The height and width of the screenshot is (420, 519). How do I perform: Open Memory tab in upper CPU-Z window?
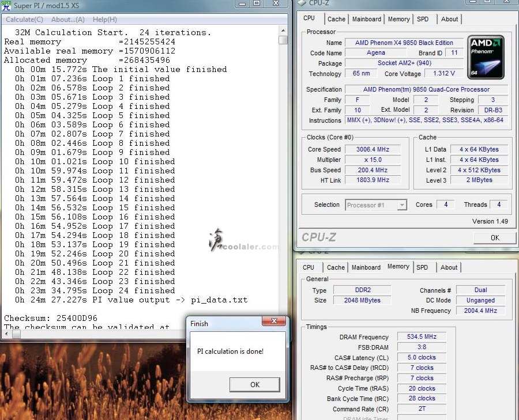pyautogui.click(x=398, y=19)
